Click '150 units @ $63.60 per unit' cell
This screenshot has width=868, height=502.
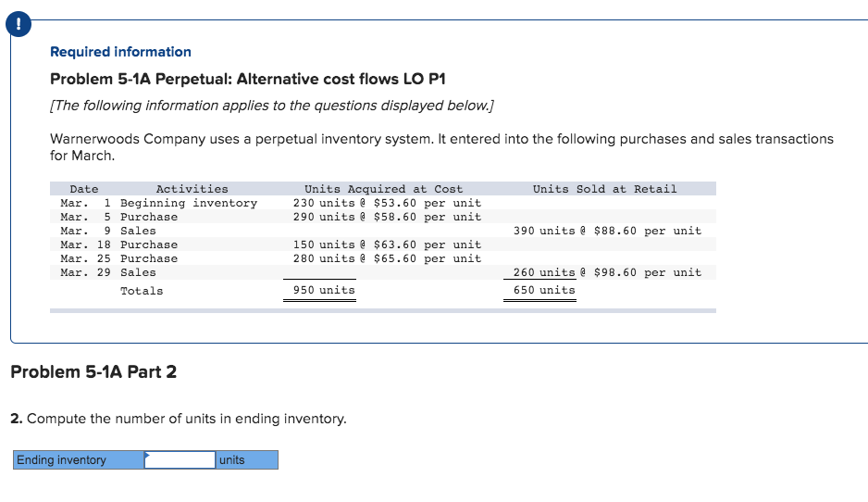coord(387,245)
